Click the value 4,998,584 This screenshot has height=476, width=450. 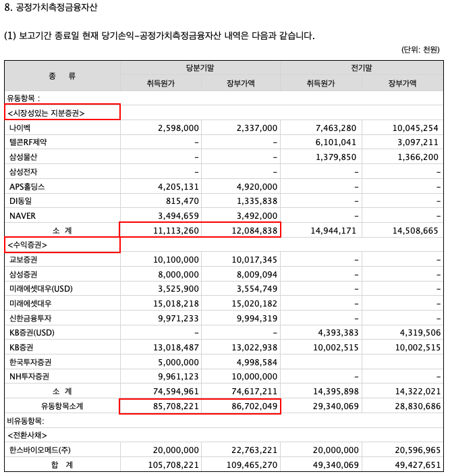click(x=257, y=363)
